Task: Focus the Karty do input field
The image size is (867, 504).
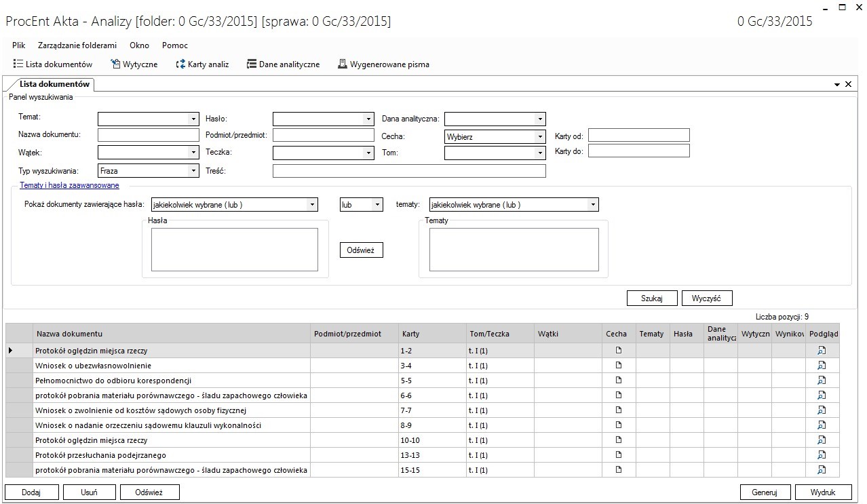Action: [x=639, y=151]
